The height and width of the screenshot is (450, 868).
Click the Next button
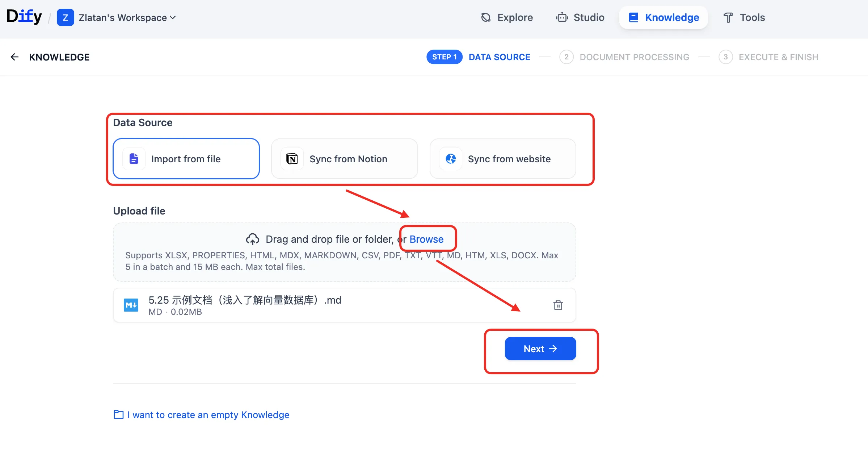tap(540, 349)
